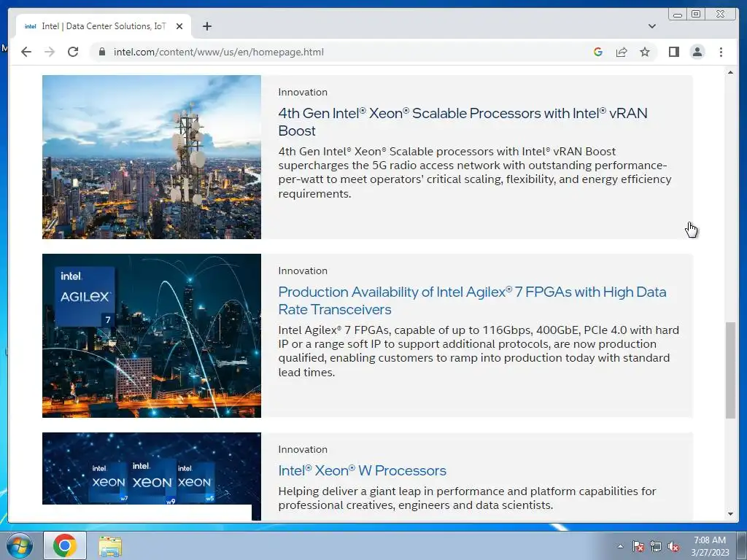Open Windows Explorer from the taskbar
Screen dimensions: 747x560
(110, 545)
